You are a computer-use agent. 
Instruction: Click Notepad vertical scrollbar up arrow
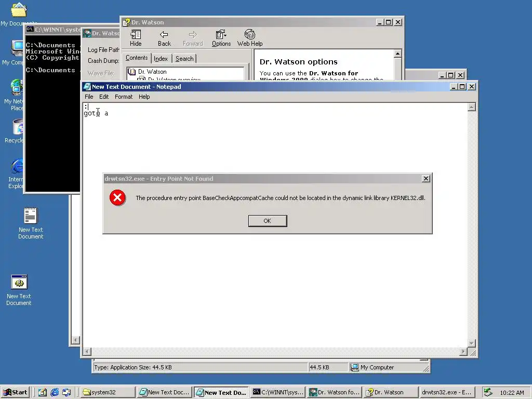(x=471, y=107)
